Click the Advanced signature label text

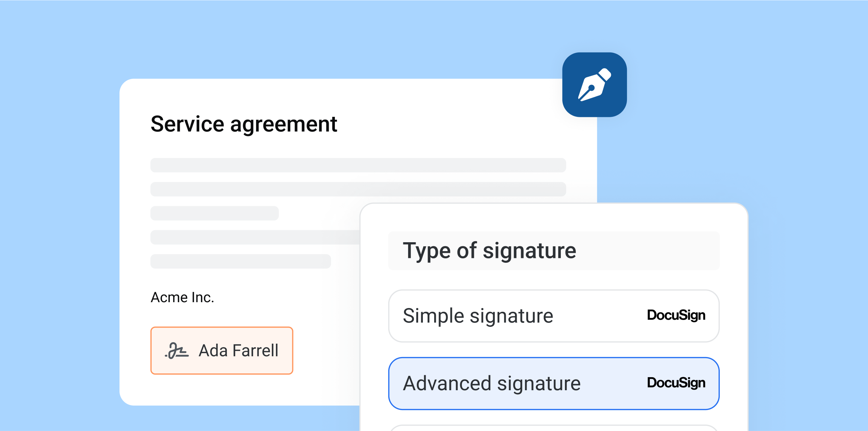pos(492,383)
